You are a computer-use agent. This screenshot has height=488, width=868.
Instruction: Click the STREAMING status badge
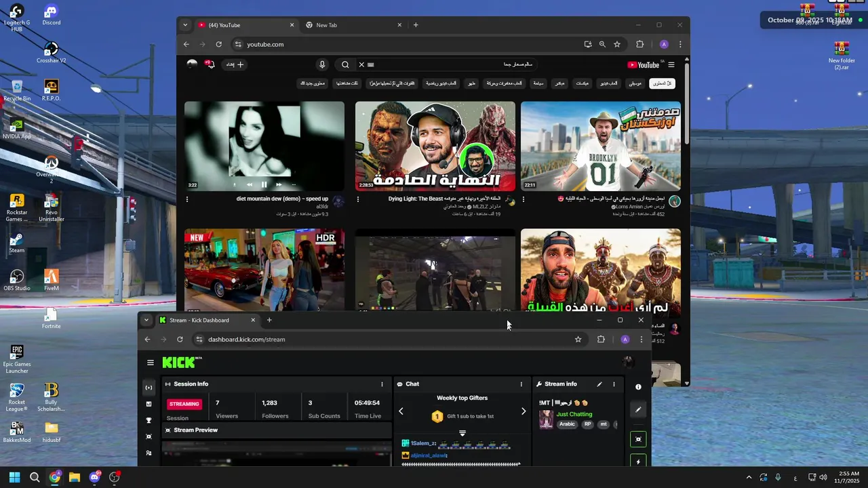pos(184,404)
